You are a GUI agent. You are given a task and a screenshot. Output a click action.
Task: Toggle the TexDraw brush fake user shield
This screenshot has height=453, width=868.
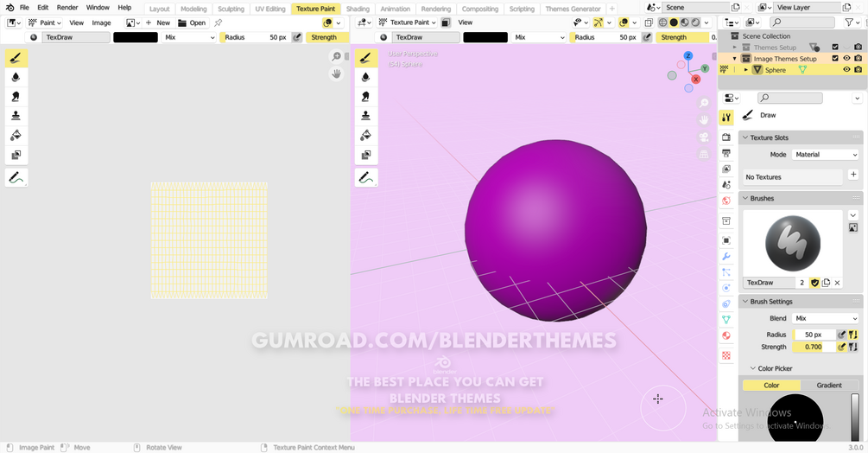pos(814,283)
